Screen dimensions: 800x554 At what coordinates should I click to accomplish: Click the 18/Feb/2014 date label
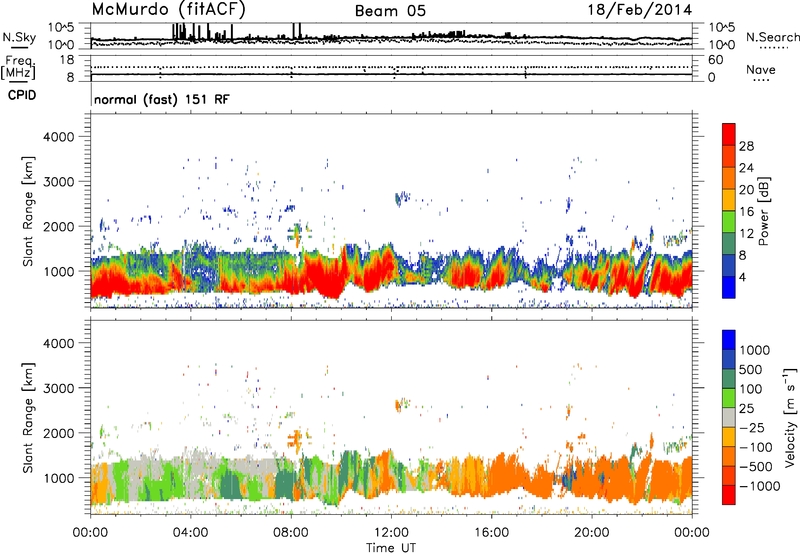640,10
